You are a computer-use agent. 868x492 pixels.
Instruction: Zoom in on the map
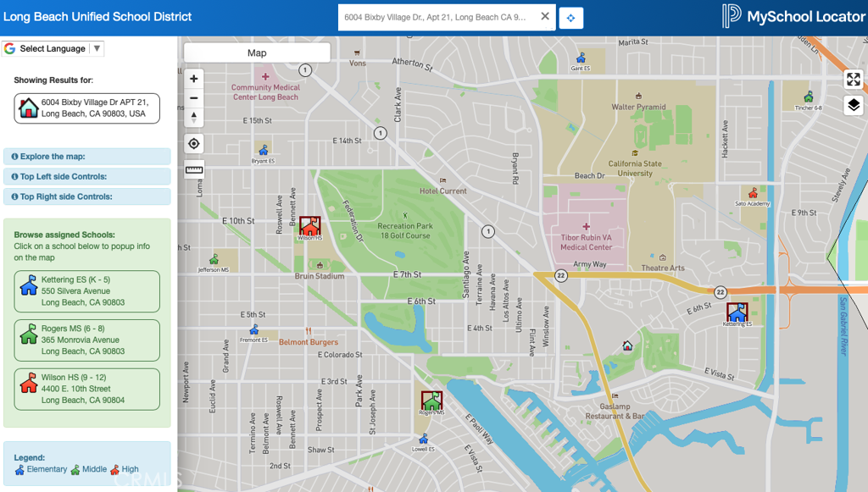(193, 78)
